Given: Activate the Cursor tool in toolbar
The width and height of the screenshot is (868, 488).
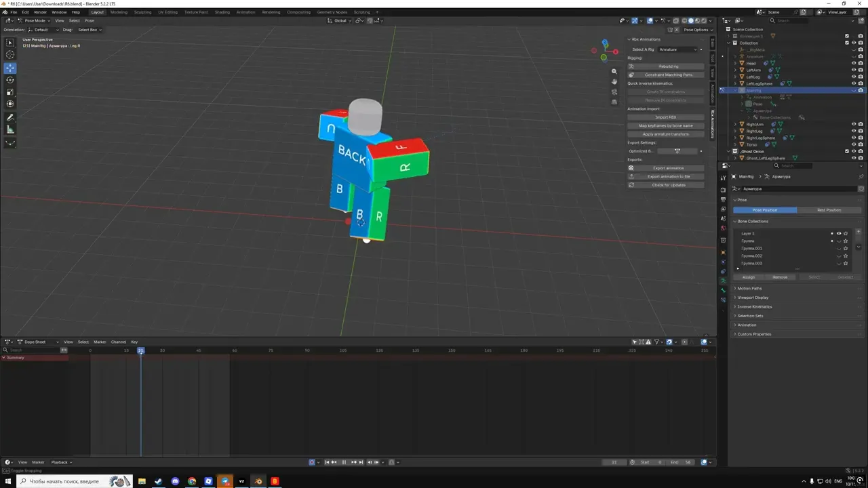Looking at the screenshot, I should point(10,55).
